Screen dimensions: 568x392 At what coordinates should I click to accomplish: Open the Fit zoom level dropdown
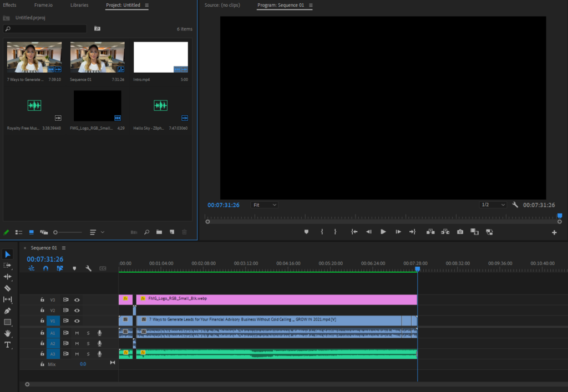point(265,205)
